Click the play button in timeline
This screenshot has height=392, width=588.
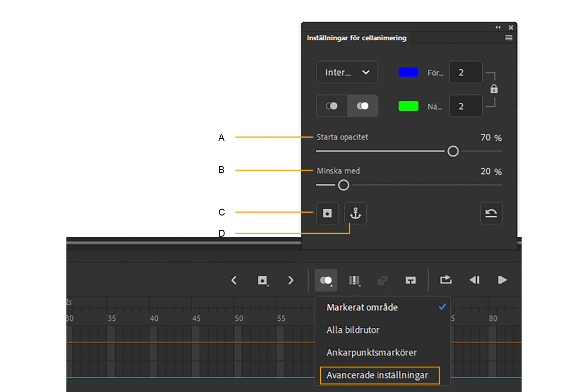click(502, 280)
